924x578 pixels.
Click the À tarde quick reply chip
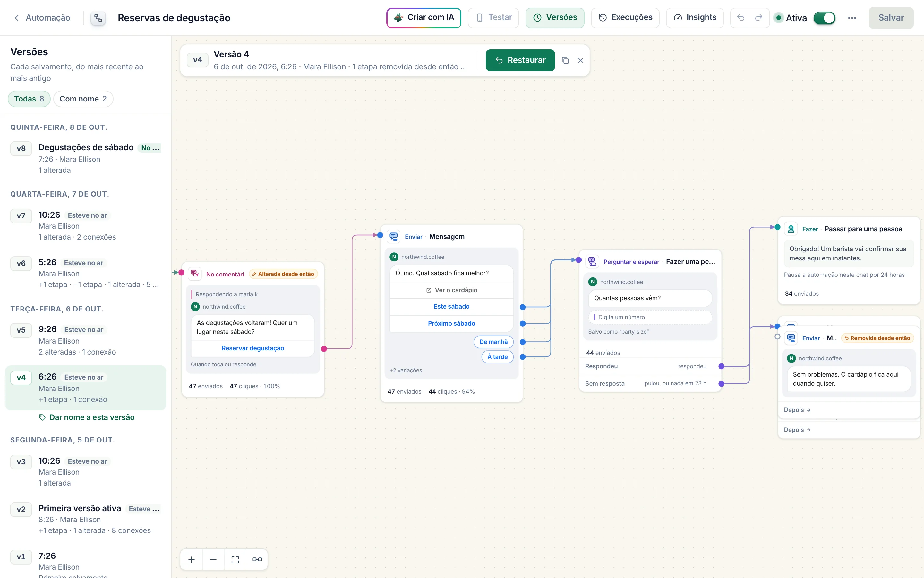498,357
